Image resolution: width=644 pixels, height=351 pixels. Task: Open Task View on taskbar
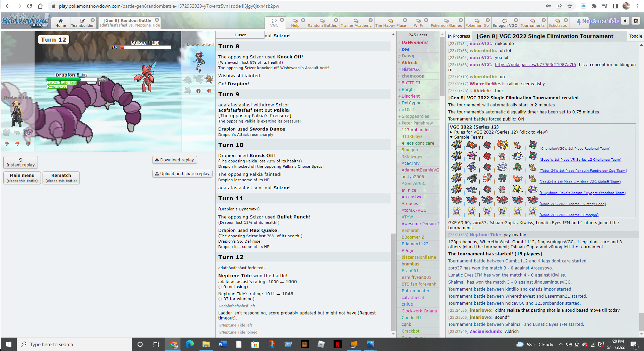(x=156, y=344)
